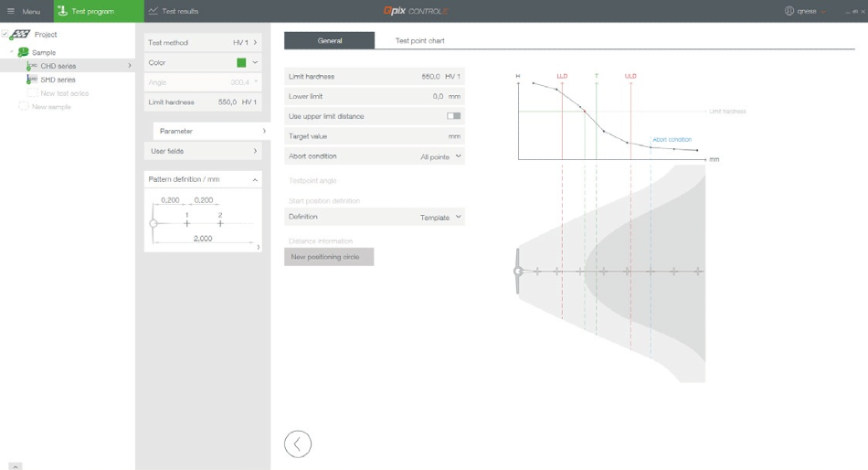Click the green Sample icon
The height and width of the screenshot is (470, 868).
click(x=23, y=52)
